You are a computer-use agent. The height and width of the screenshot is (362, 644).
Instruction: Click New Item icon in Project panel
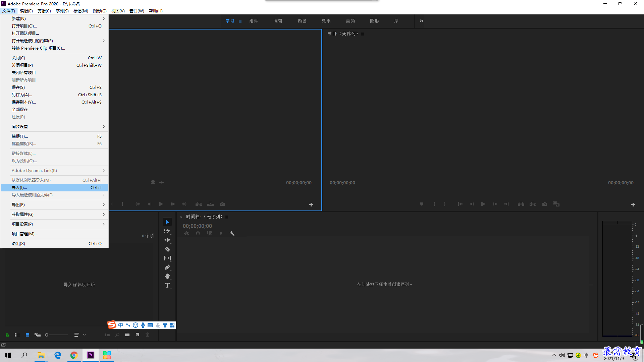pos(138,335)
